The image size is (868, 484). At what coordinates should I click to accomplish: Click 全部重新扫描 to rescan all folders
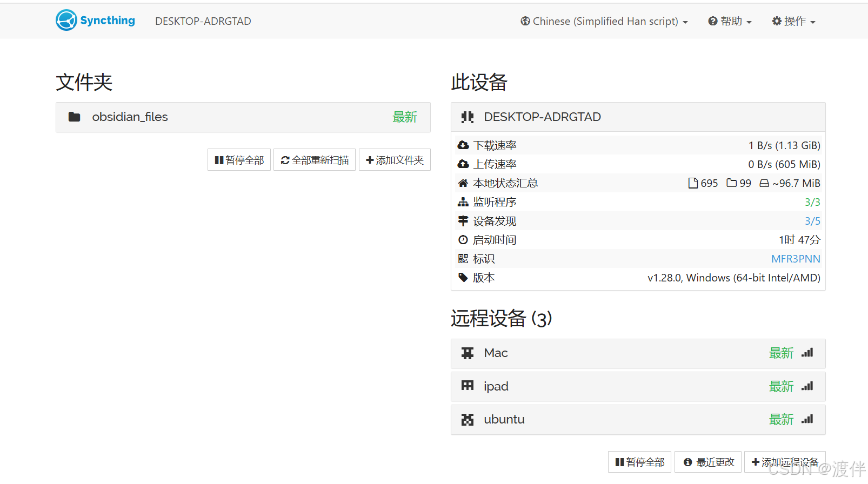(315, 160)
